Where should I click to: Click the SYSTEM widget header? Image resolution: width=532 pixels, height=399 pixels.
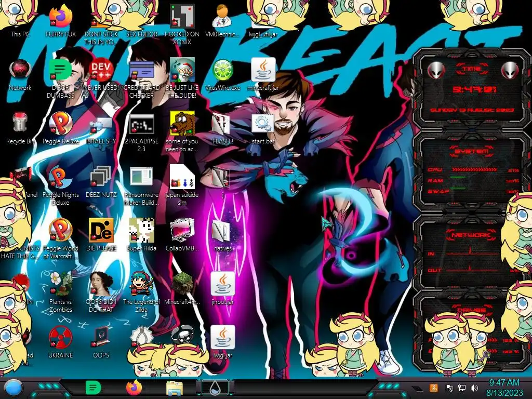coord(471,151)
